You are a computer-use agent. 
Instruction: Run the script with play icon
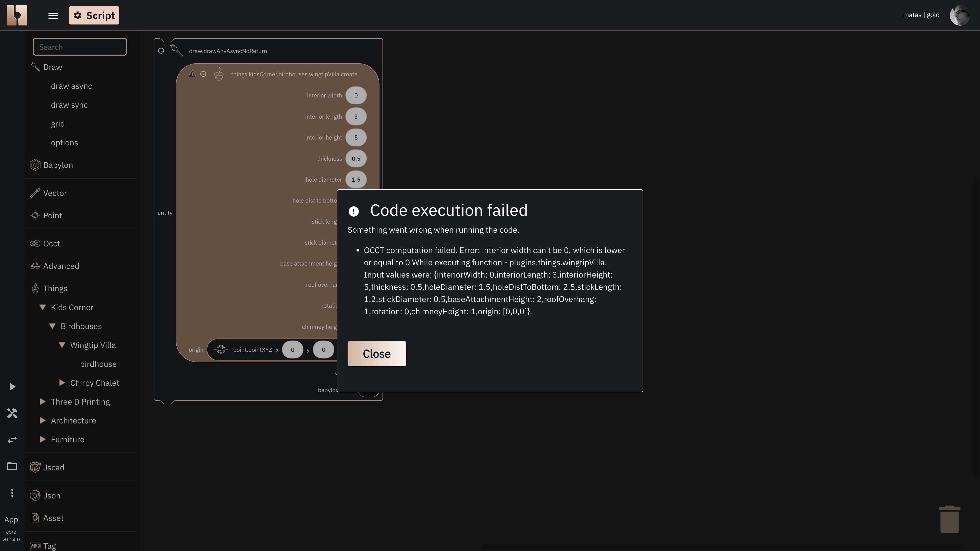13,387
